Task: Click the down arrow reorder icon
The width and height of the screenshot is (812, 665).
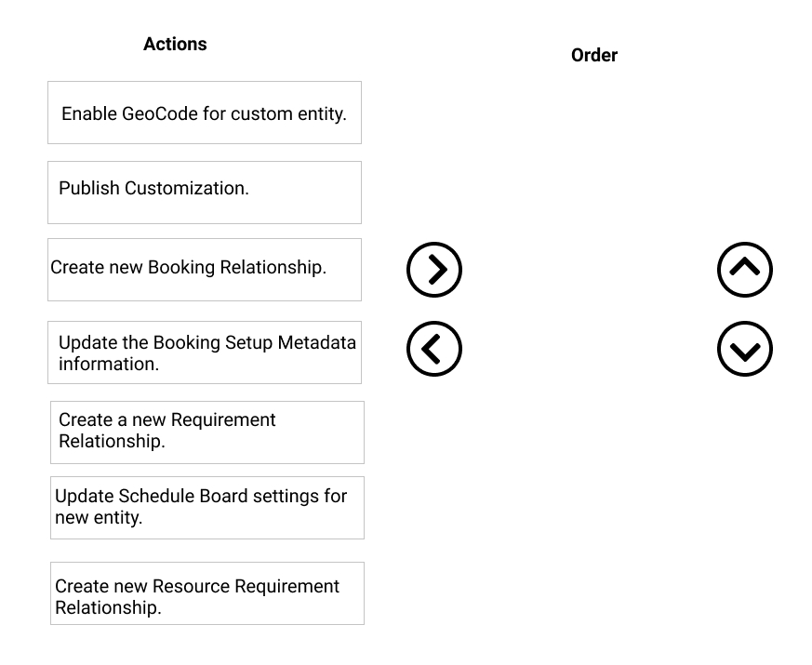Action: (745, 349)
